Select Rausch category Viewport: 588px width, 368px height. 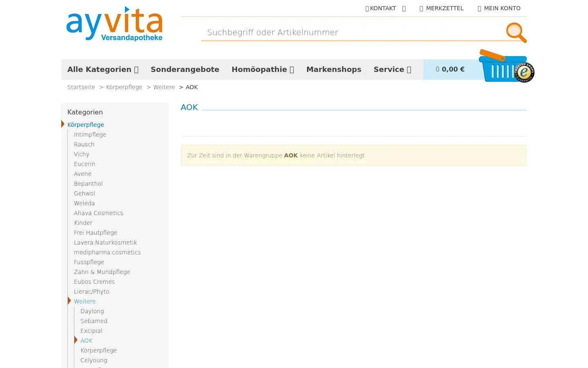[84, 144]
